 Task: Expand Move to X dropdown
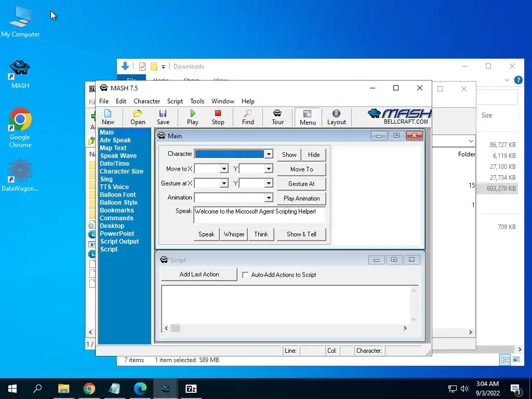click(x=223, y=169)
